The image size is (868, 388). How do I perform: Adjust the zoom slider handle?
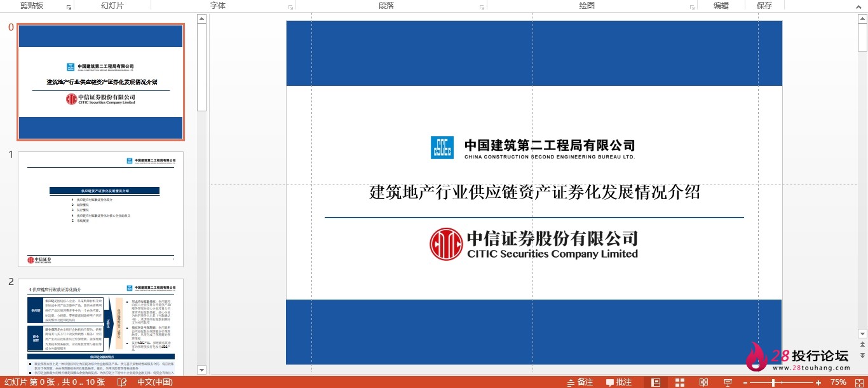773,382
